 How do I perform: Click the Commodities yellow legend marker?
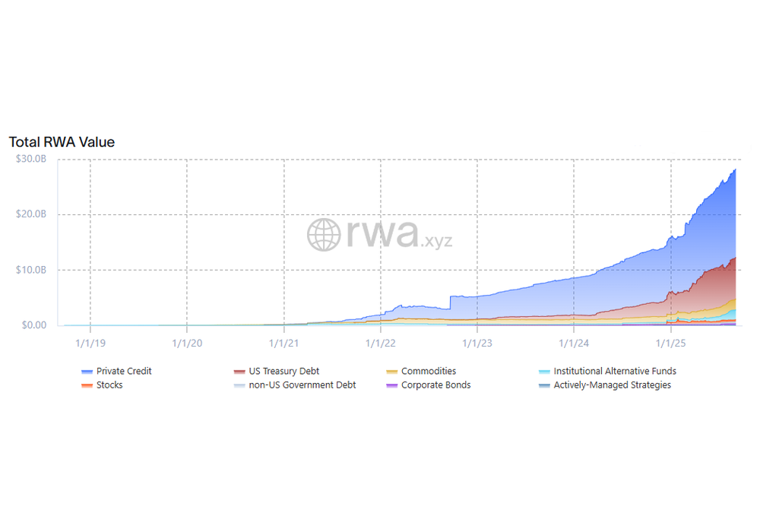point(391,372)
